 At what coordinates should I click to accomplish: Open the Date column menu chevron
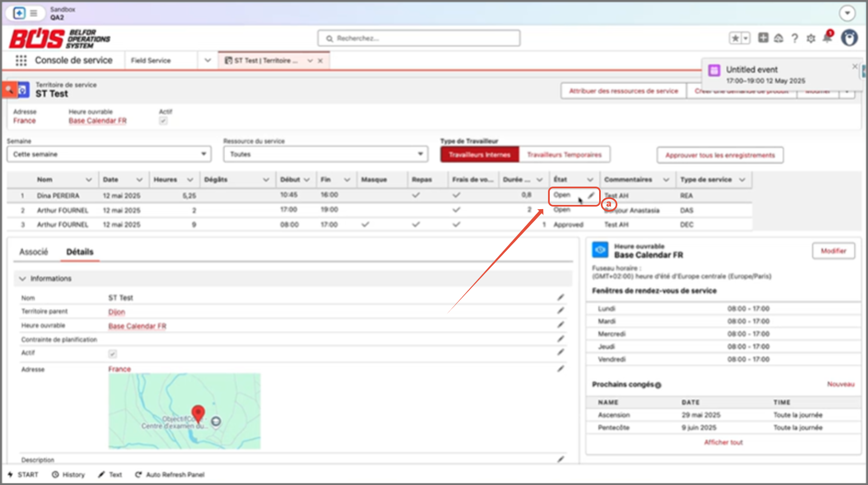point(139,180)
